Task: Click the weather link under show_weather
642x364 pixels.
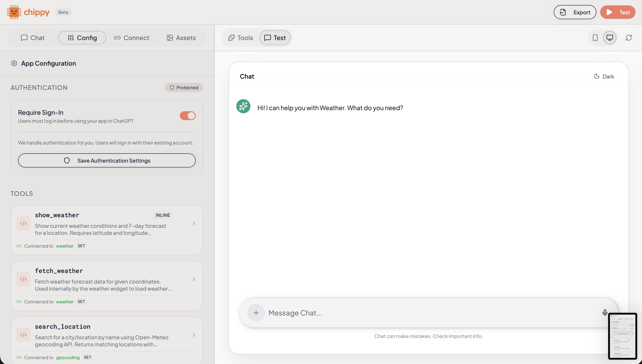Action: pyautogui.click(x=65, y=246)
